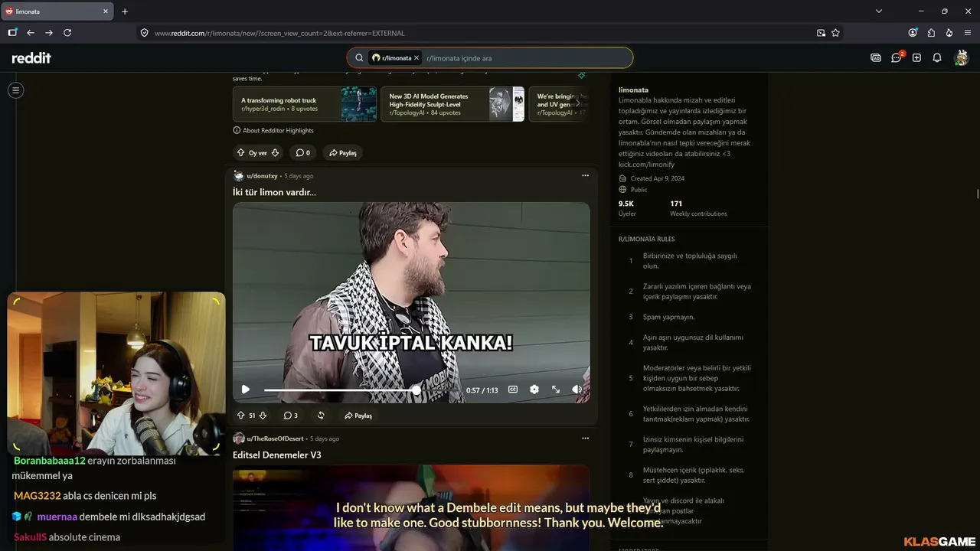
Task: Open u/donutxy profile link
Action: coord(262,176)
